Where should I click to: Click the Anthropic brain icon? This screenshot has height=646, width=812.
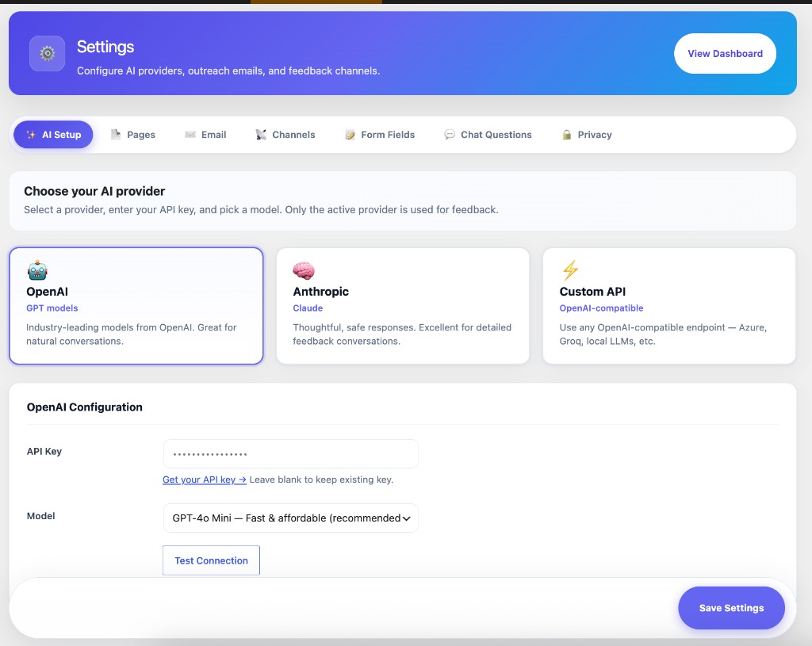tap(304, 270)
